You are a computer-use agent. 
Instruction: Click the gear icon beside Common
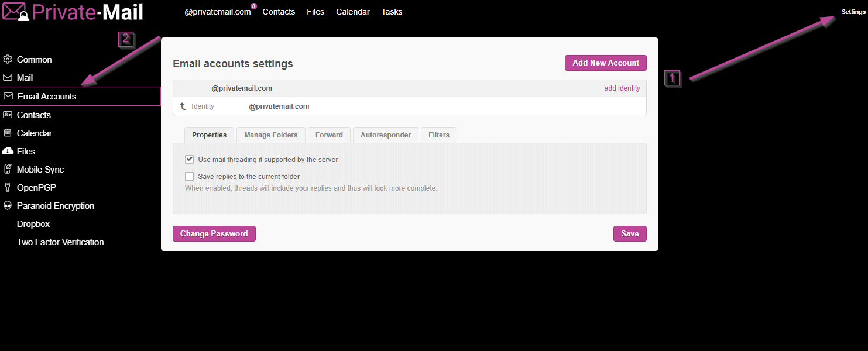click(x=8, y=60)
